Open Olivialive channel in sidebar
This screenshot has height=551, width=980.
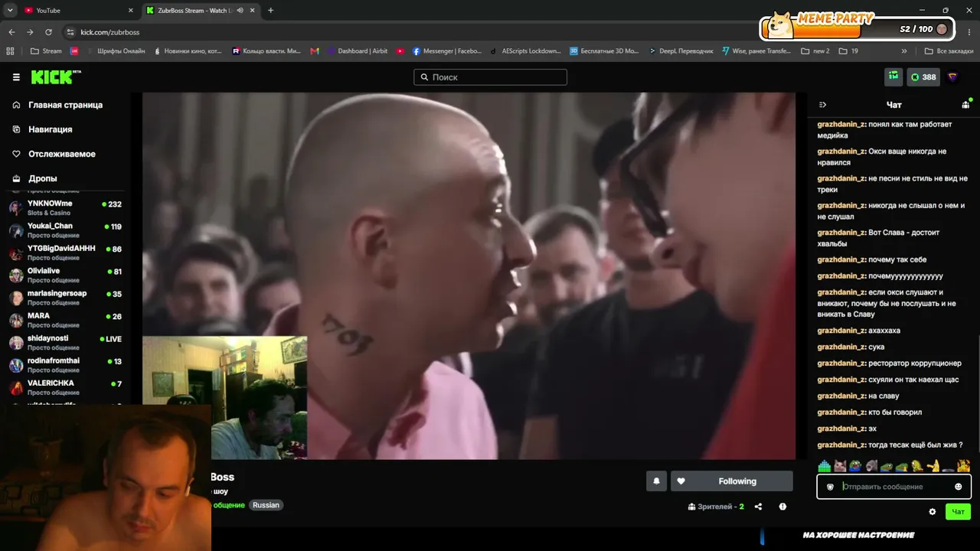pyautogui.click(x=65, y=275)
